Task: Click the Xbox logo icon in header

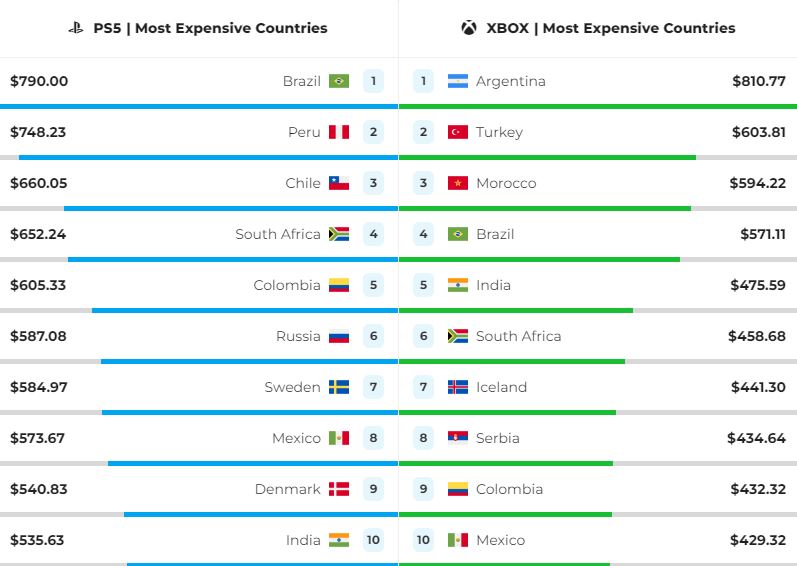Action: click(x=468, y=28)
